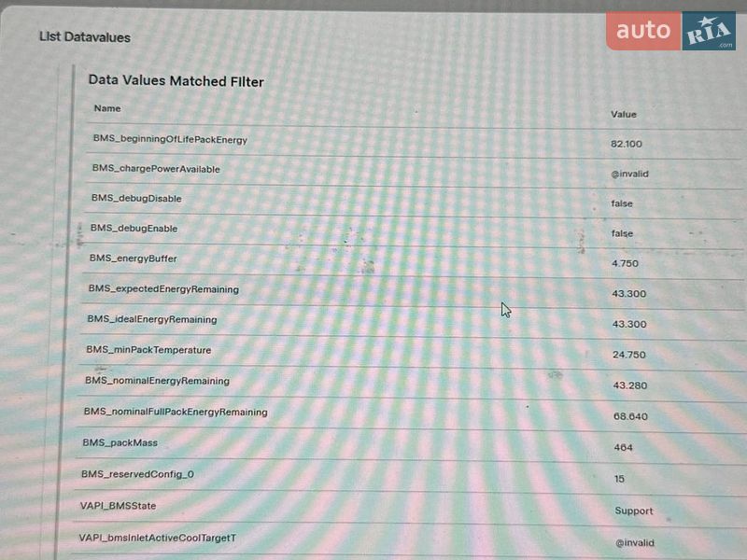This screenshot has width=747, height=560.
Task: Click the auto RIA logo watermark
Action: pyautogui.click(x=670, y=31)
